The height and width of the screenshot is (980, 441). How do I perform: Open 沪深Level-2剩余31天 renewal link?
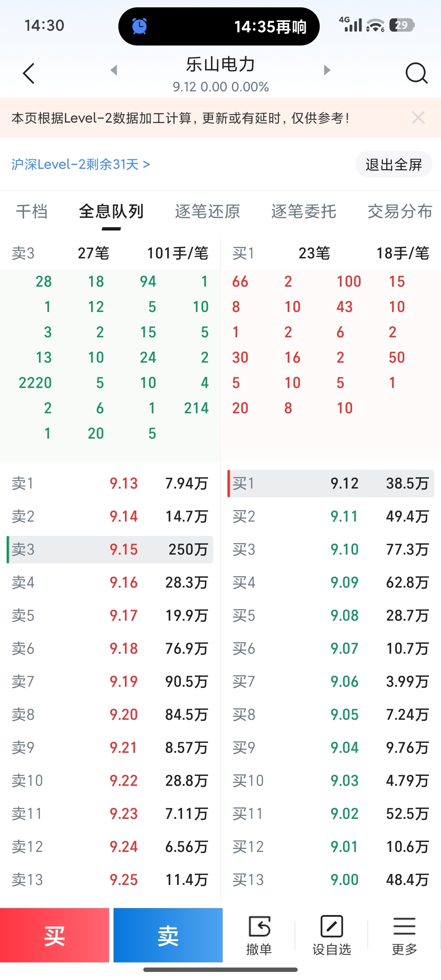coord(81,164)
